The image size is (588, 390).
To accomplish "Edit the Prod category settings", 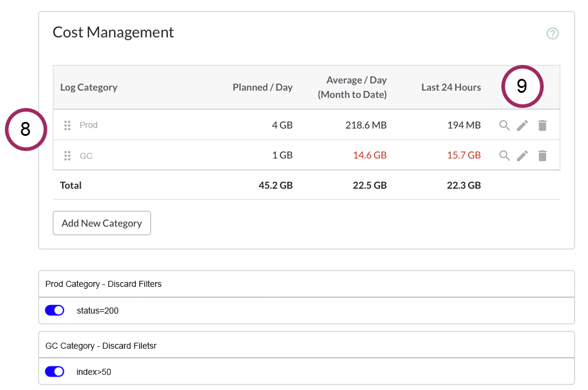I will coord(523,125).
